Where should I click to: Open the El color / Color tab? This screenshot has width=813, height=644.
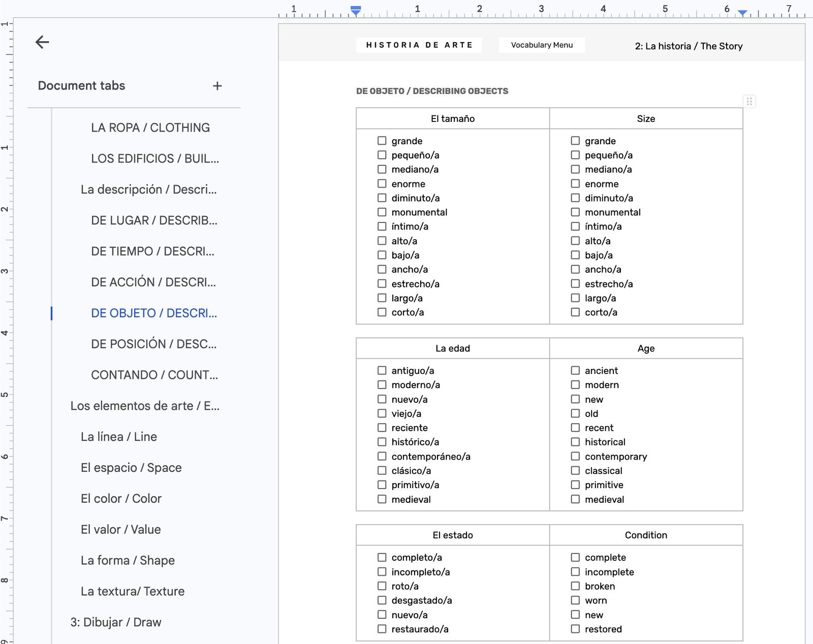pyautogui.click(x=121, y=499)
